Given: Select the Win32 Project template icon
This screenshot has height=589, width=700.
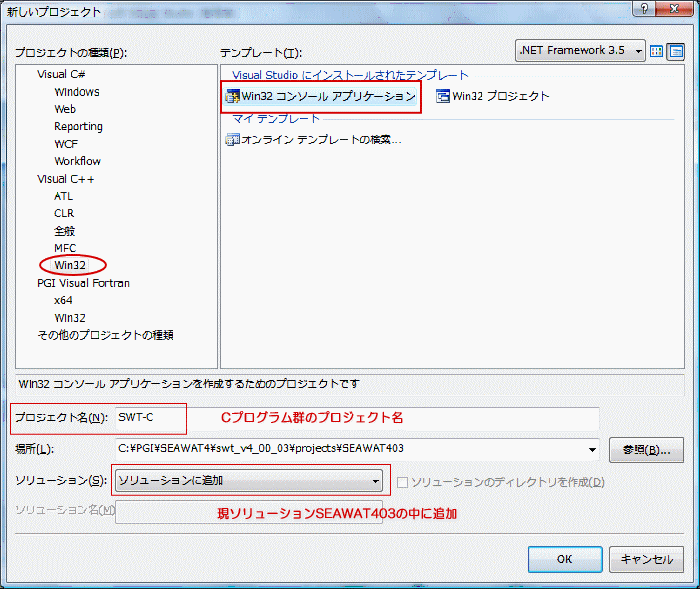Looking at the screenshot, I should [x=443, y=96].
